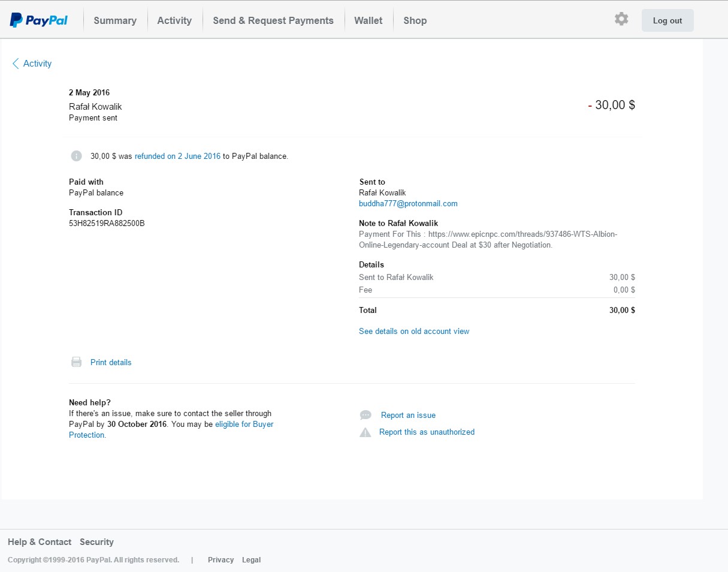
Task: Click the speech bubble report icon
Action: tap(365, 415)
